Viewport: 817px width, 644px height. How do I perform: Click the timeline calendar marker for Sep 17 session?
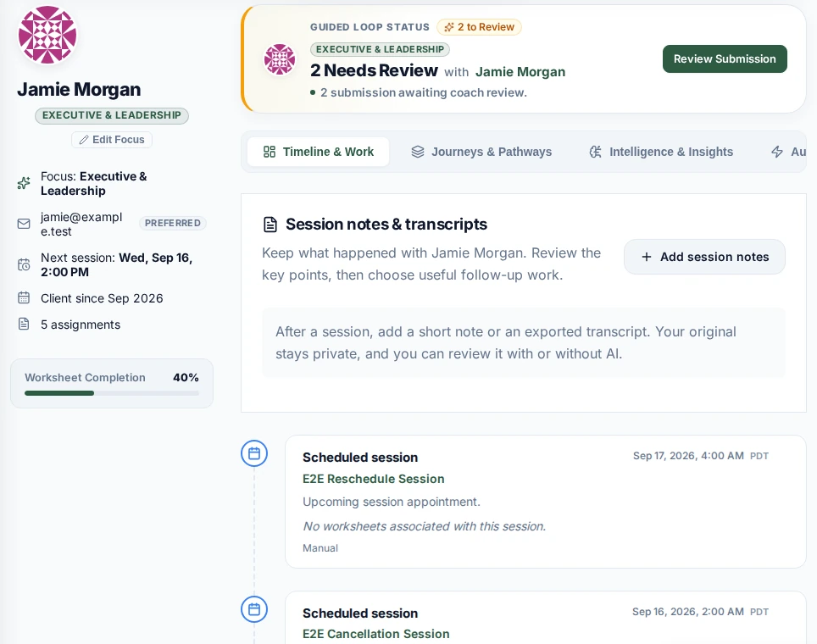254,454
